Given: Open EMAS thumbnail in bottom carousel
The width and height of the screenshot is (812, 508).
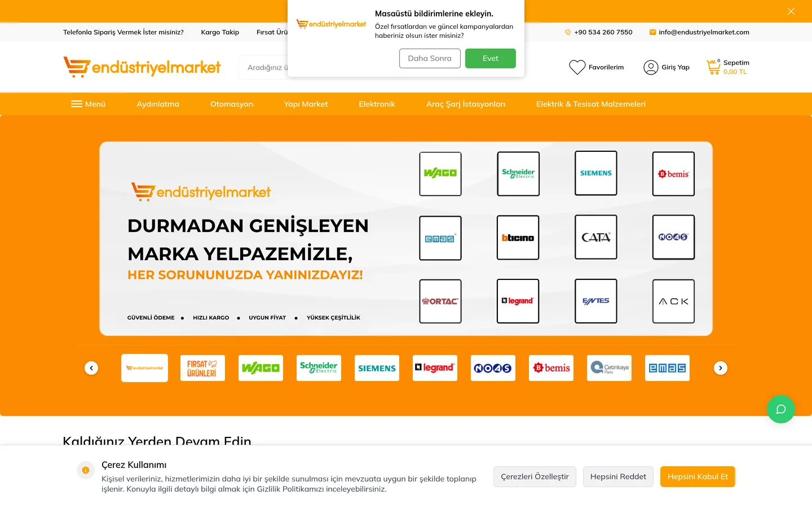Looking at the screenshot, I should 667,368.
